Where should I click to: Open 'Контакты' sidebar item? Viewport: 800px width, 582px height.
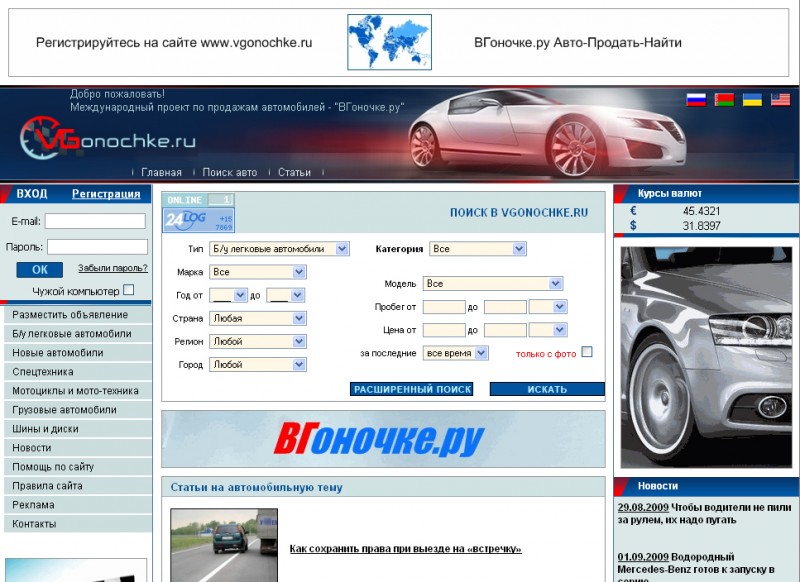point(78,524)
